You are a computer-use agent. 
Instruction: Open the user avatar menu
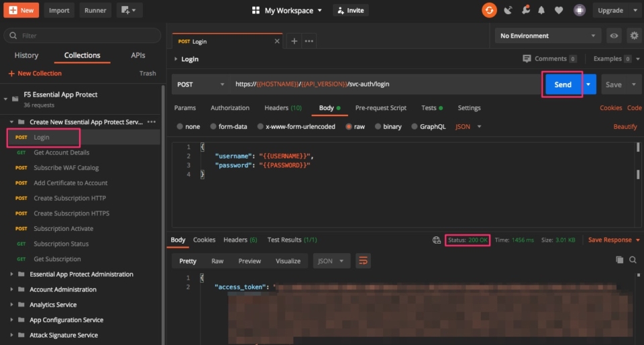click(x=579, y=10)
